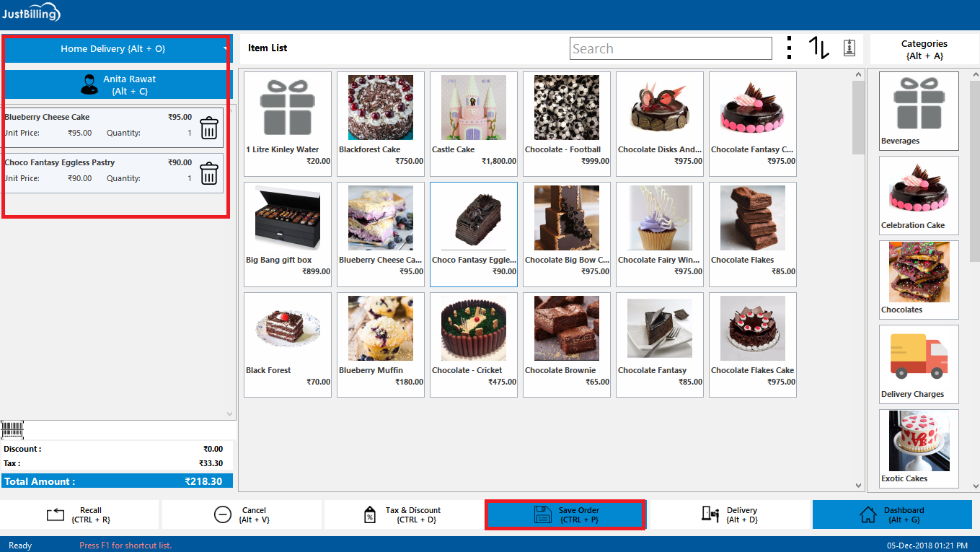Image resolution: width=980 pixels, height=552 pixels.
Task: Add 1 Litre Kinley Water item
Action: 288,123
